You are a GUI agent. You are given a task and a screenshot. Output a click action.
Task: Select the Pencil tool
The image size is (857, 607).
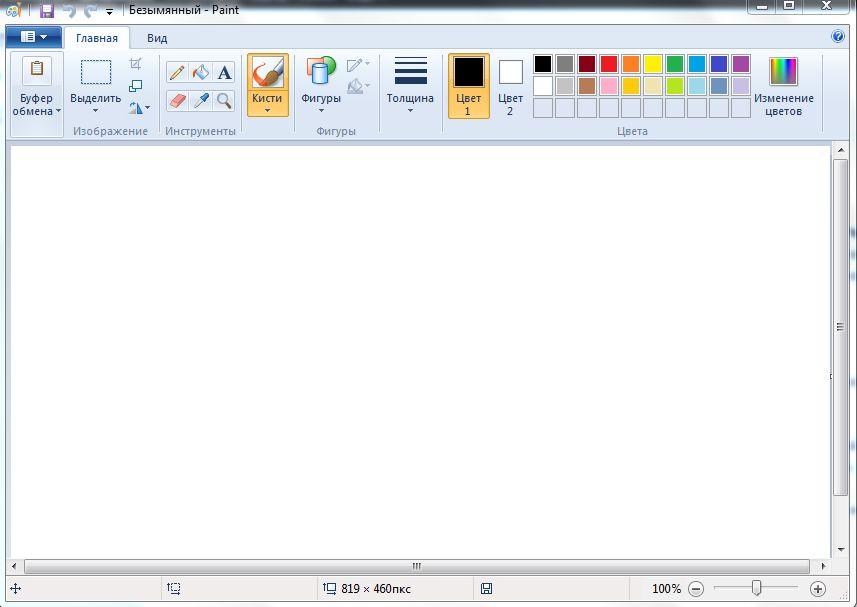coord(177,72)
